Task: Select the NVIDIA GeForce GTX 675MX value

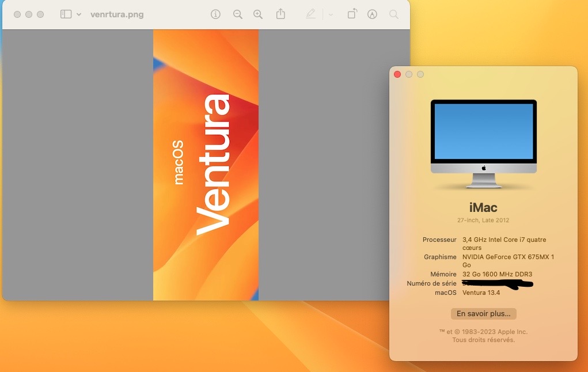Action: pyautogui.click(x=508, y=261)
